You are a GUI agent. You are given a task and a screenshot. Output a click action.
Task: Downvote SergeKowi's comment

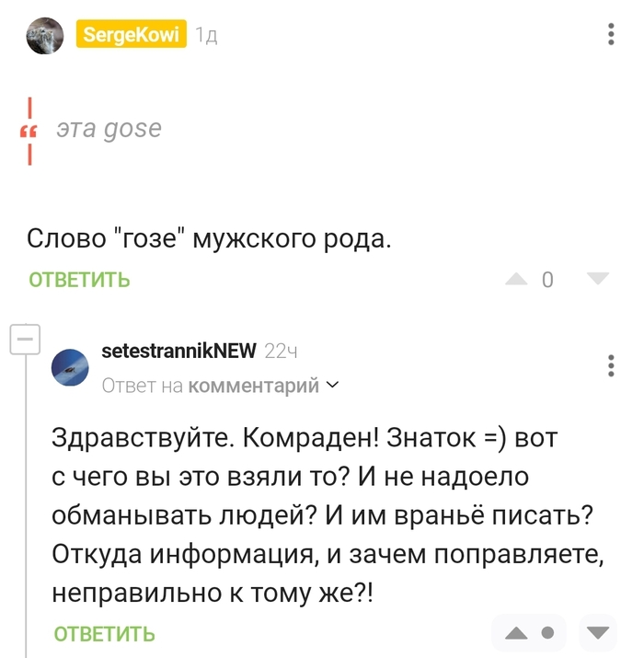click(x=598, y=279)
